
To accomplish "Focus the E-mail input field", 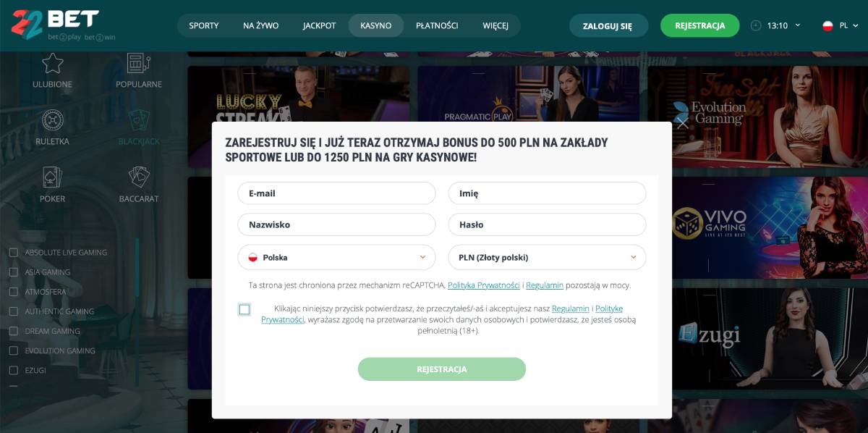I will (x=336, y=193).
